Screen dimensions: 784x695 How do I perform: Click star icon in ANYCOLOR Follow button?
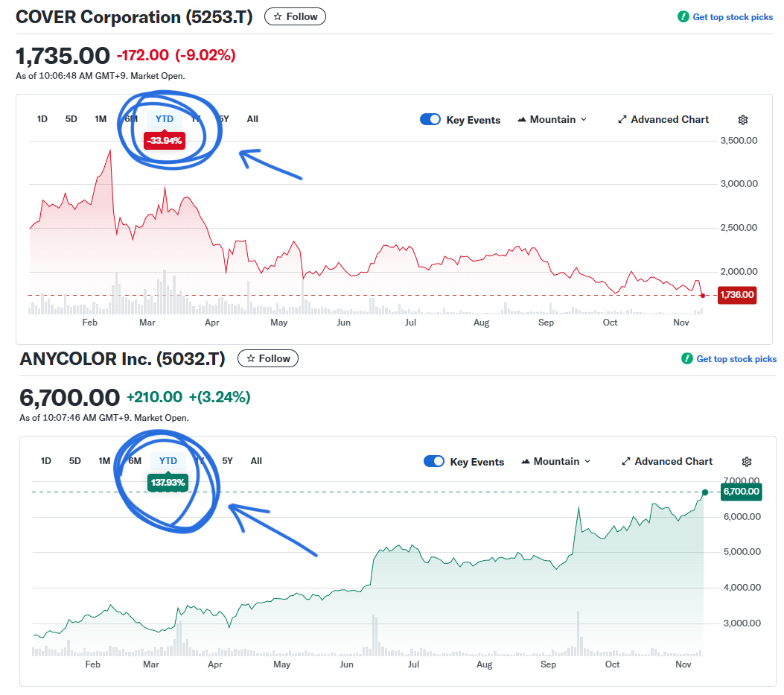251,358
